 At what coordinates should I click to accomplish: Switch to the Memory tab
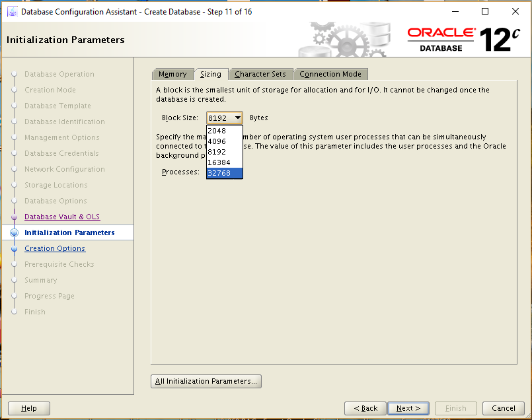point(172,74)
